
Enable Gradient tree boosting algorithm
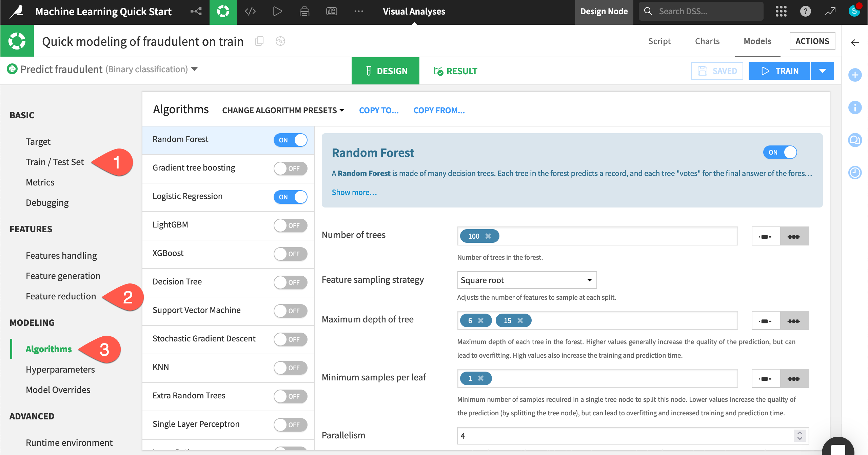coord(290,169)
